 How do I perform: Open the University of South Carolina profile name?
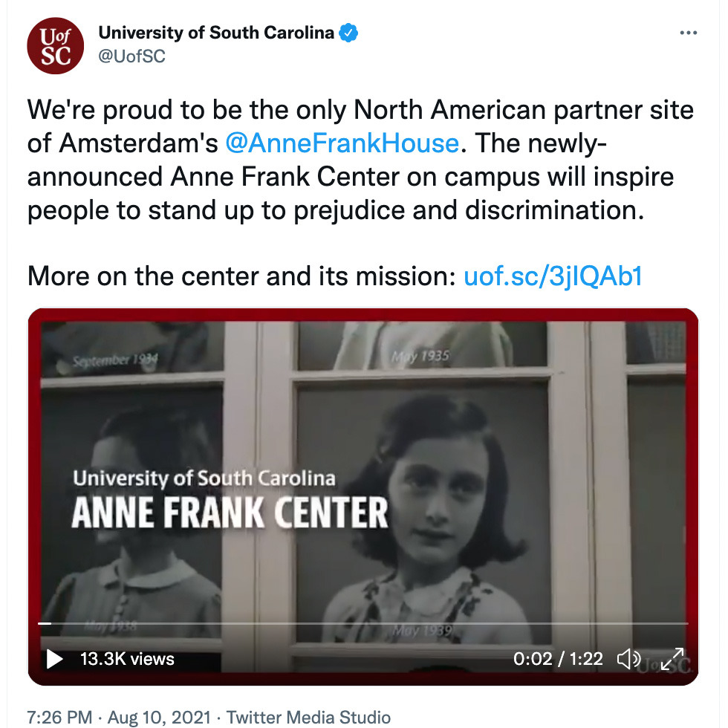(x=216, y=33)
